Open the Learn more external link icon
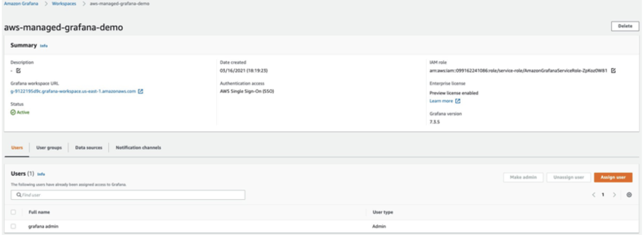The width and height of the screenshot is (644, 235). (x=458, y=101)
